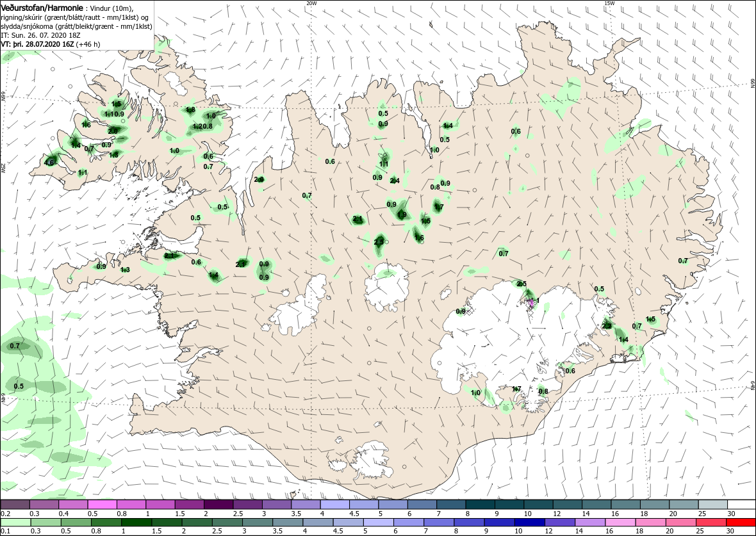Click the 4.6 precipitation value in the Westfjords
The image size is (756, 536).
[49, 163]
